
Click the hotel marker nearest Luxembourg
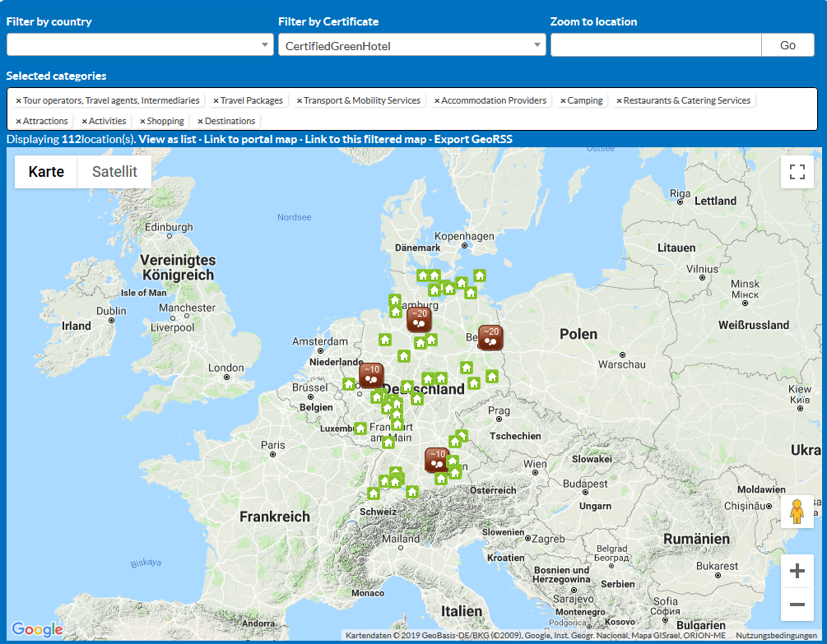click(360, 428)
